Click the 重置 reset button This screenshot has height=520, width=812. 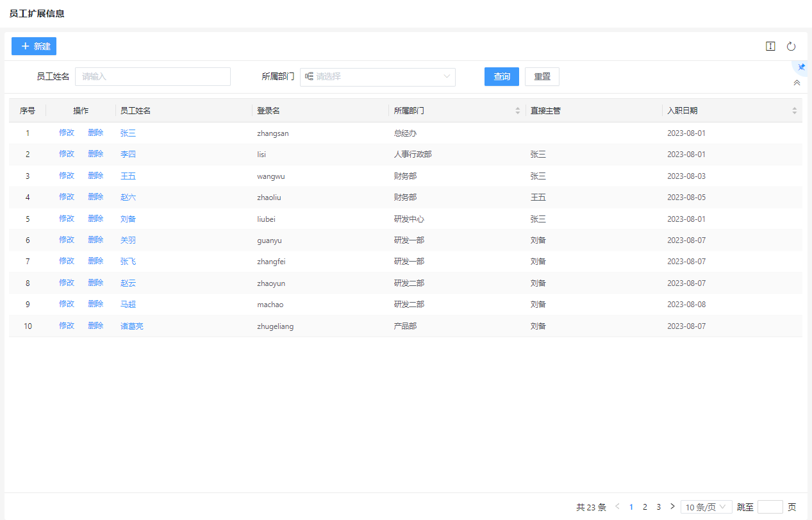point(542,77)
